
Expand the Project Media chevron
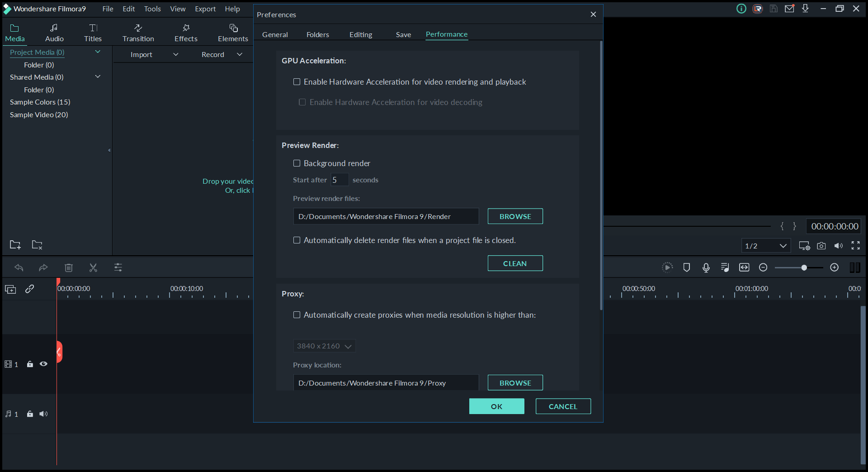[x=98, y=52]
